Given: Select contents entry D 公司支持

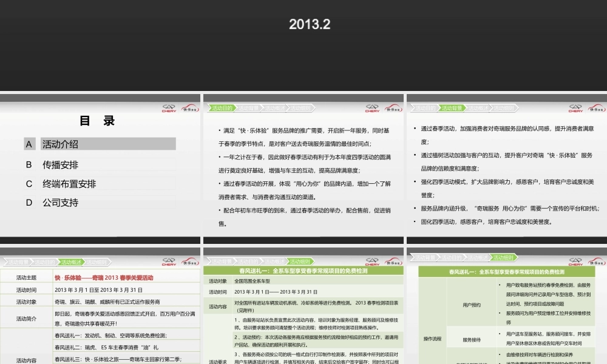Looking at the screenshot, I should click(x=100, y=202).
